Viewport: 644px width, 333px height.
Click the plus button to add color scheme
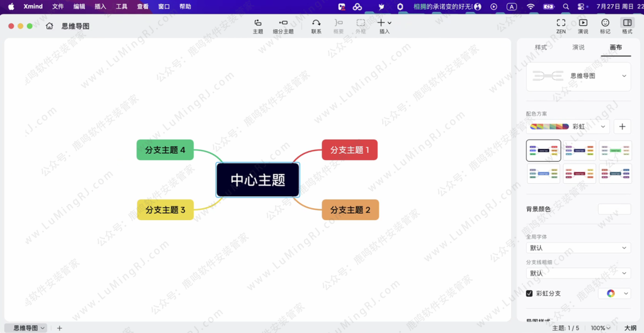pyautogui.click(x=622, y=127)
